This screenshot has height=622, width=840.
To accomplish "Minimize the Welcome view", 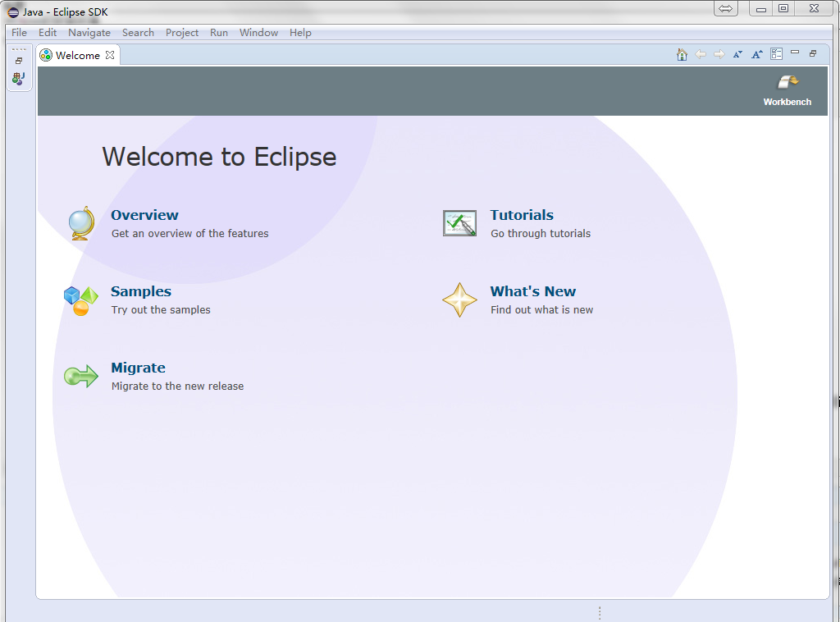I will (795, 53).
